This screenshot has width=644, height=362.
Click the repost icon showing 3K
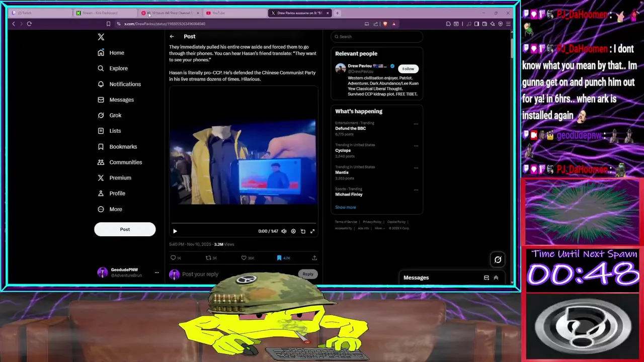pyautogui.click(x=208, y=258)
